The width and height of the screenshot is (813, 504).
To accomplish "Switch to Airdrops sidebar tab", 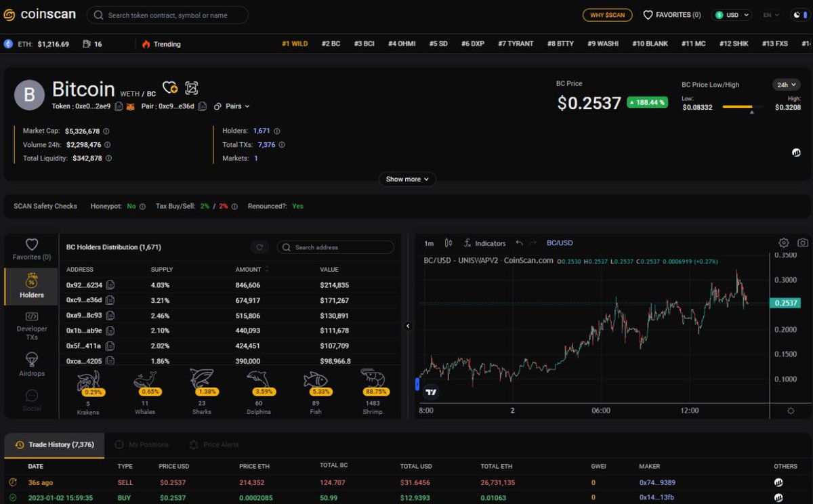I will pos(32,364).
